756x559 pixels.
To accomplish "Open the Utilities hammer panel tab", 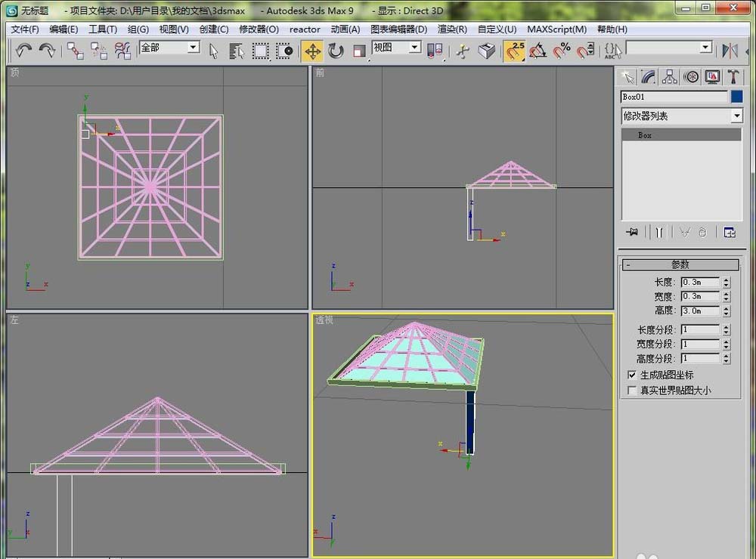I will [733, 76].
